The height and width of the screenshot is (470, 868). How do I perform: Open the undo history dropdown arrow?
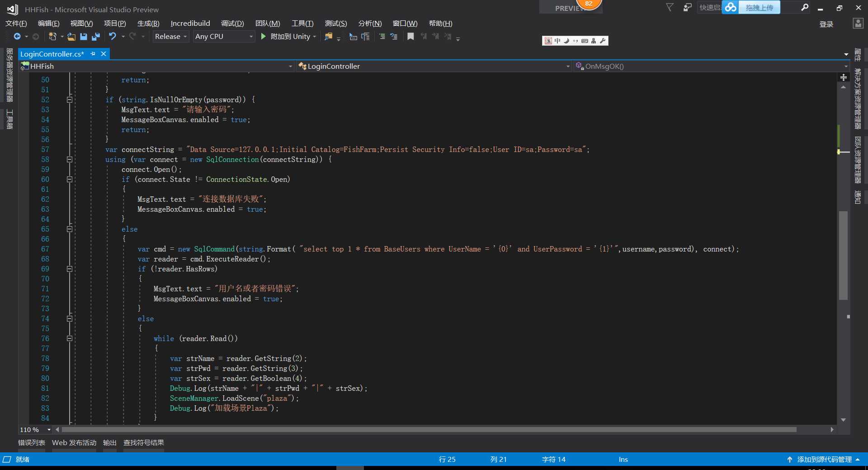(x=123, y=37)
